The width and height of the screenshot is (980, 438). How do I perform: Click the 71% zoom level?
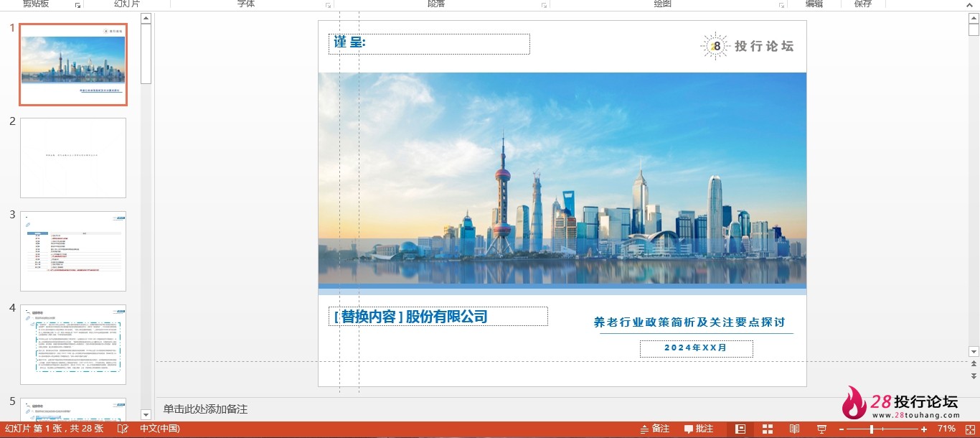pyautogui.click(x=946, y=429)
